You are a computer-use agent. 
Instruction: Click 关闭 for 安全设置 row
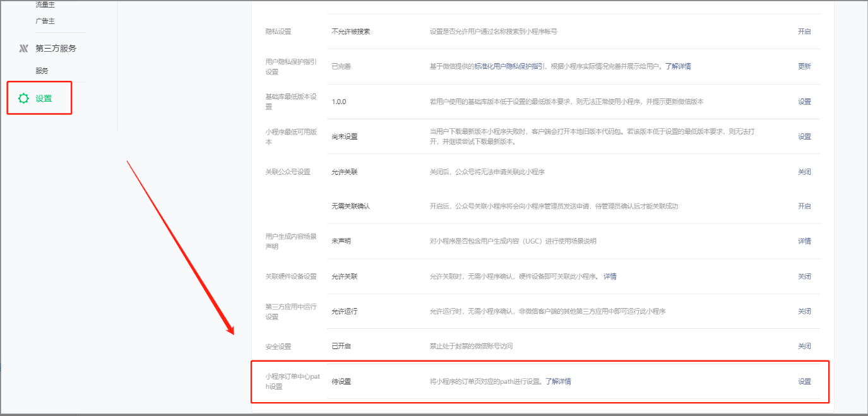[804, 347]
